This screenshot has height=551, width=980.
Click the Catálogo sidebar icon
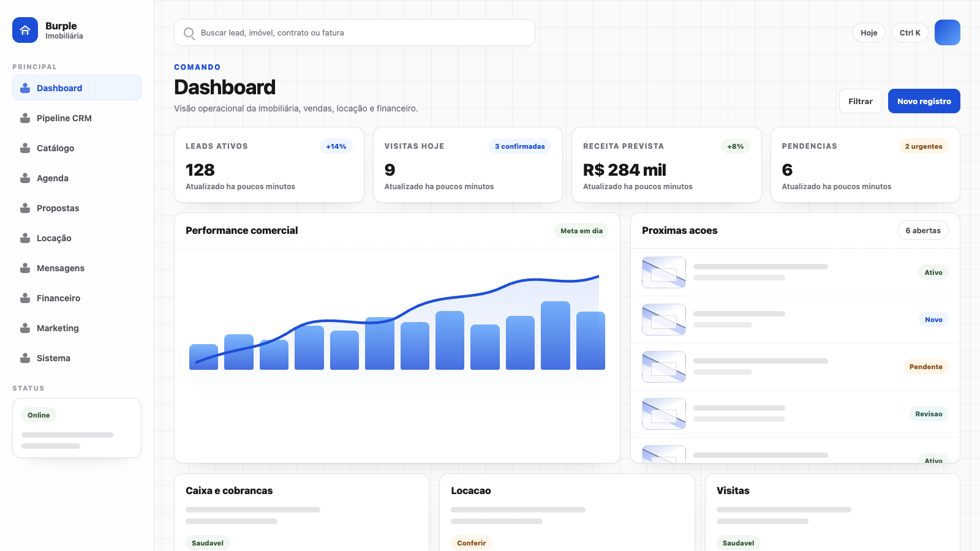pos(25,148)
